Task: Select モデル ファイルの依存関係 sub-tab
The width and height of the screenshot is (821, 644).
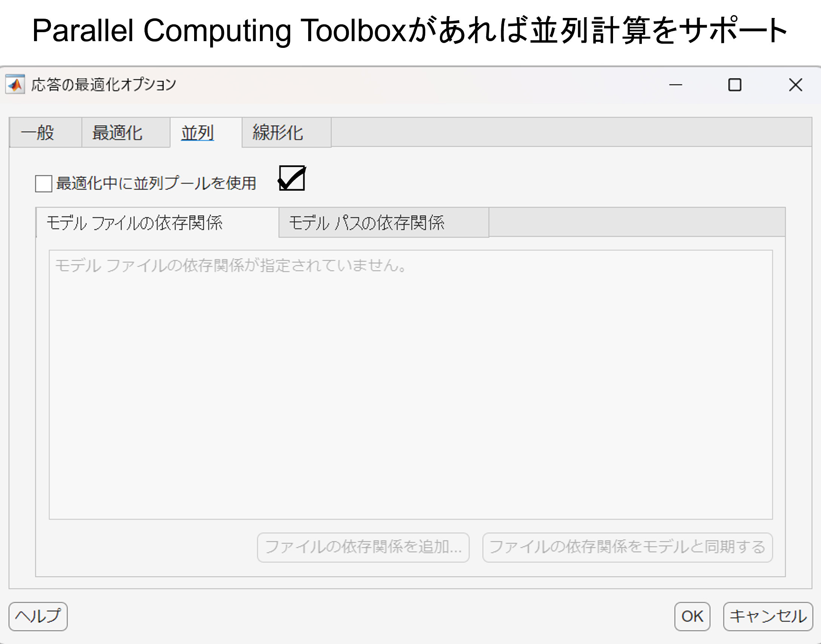Action: 135,223
